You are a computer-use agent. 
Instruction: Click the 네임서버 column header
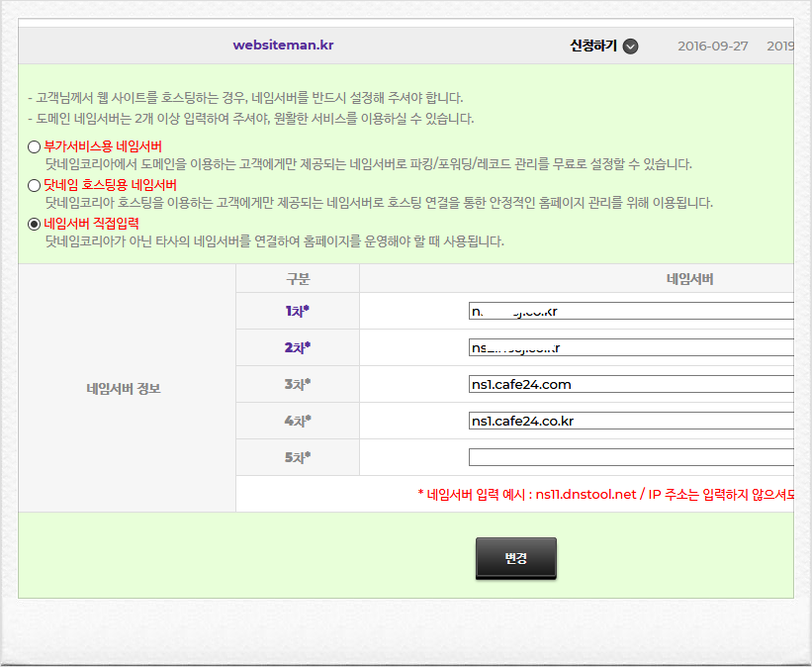pyautogui.click(x=689, y=279)
